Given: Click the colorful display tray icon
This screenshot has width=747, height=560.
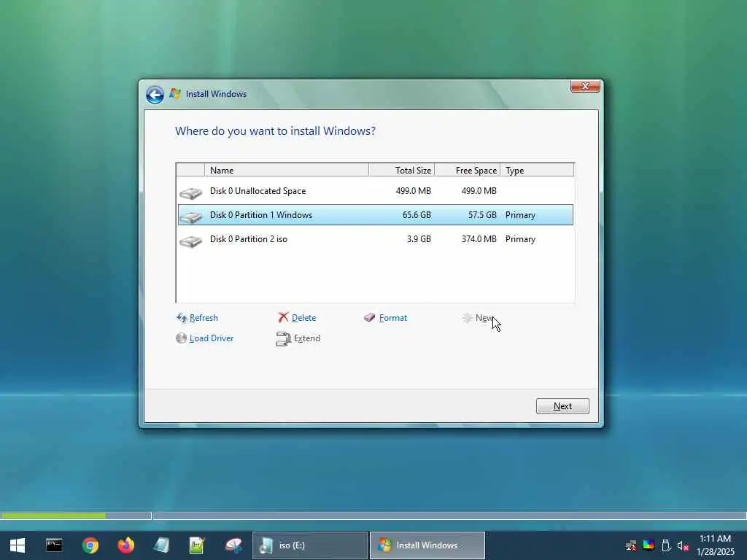Looking at the screenshot, I should point(649,545).
